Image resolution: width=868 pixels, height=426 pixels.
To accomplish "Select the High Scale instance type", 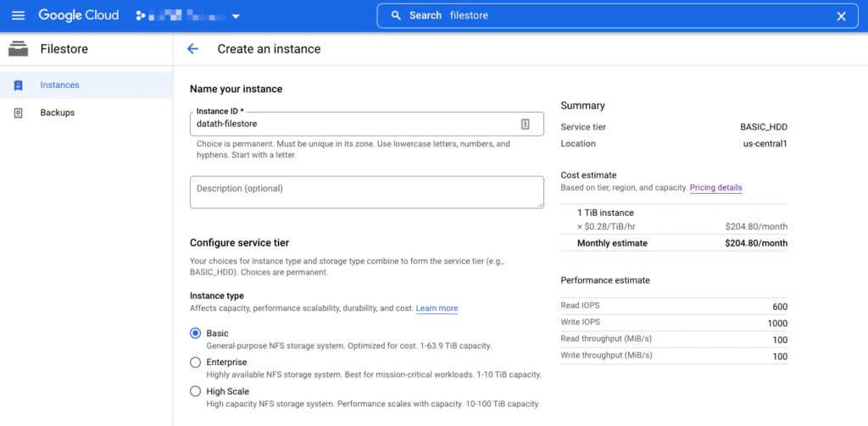I will 196,391.
